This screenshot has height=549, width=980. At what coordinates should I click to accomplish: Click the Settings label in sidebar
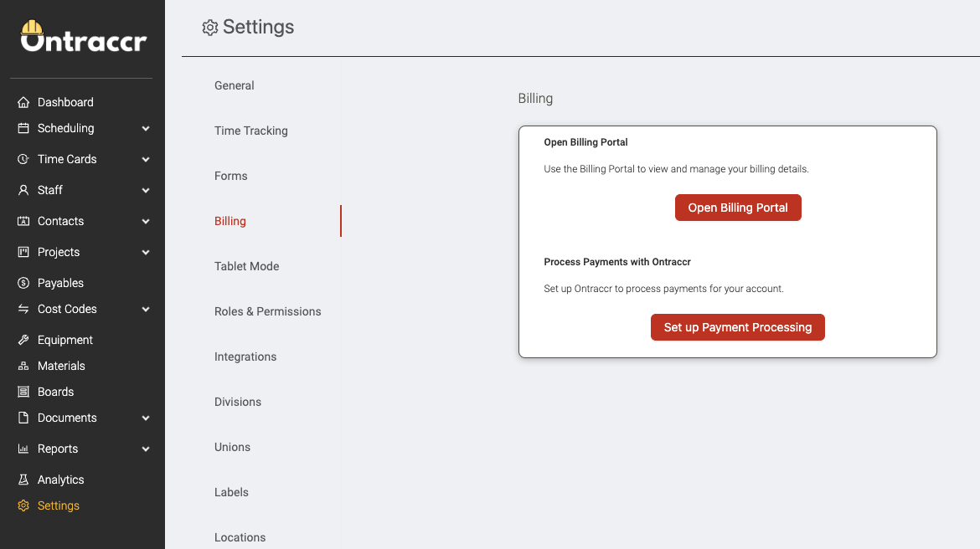pyautogui.click(x=58, y=506)
